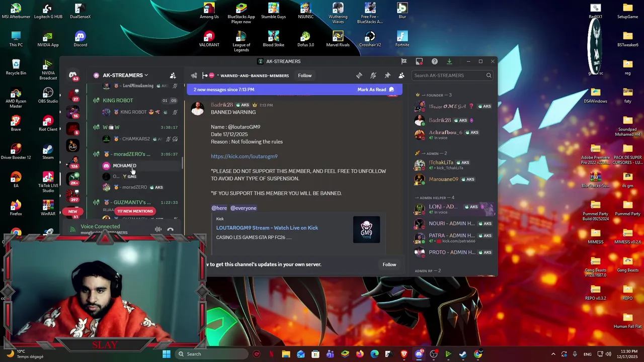Select member Marouane09 in member list
The height and width of the screenshot is (362, 644).
coord(454,179)
